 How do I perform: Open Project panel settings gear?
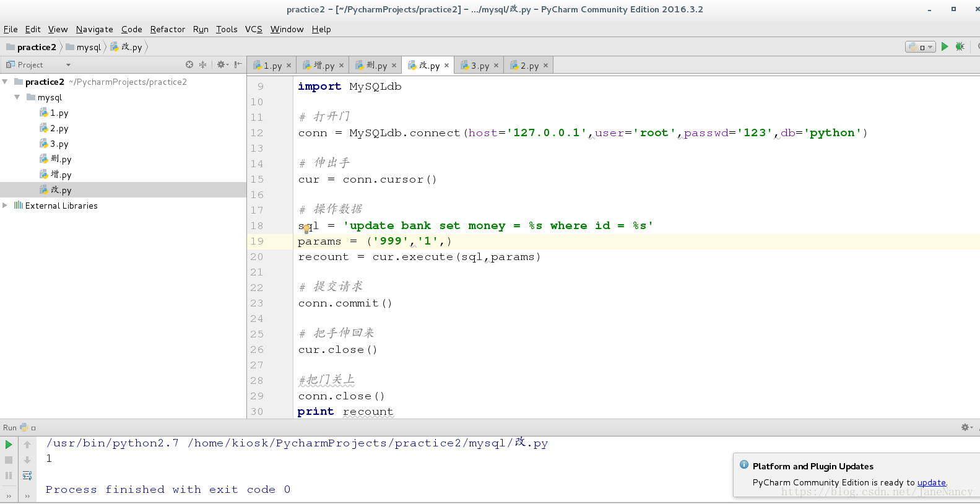coord(221,64)
